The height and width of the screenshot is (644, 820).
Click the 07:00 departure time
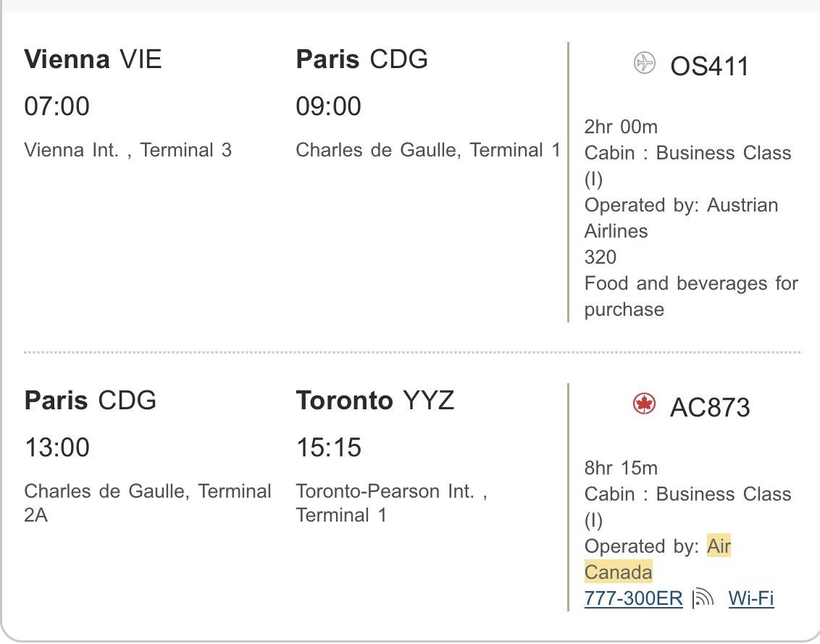click(57, 106)
